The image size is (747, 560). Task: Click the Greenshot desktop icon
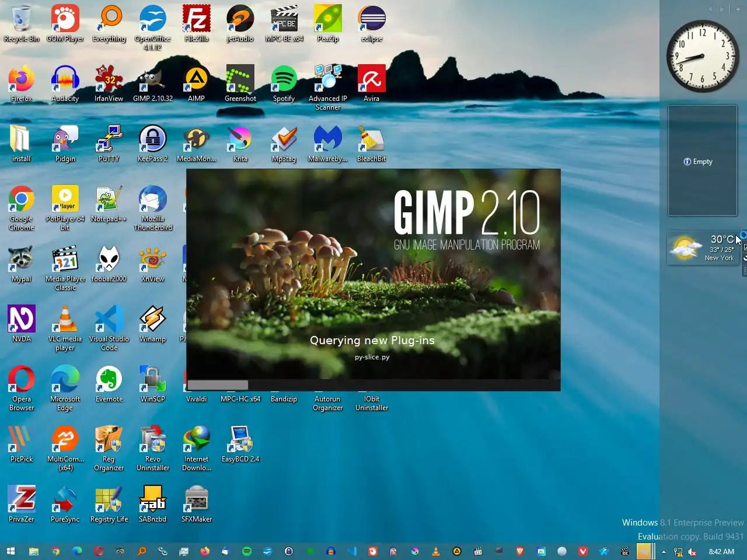240,83
